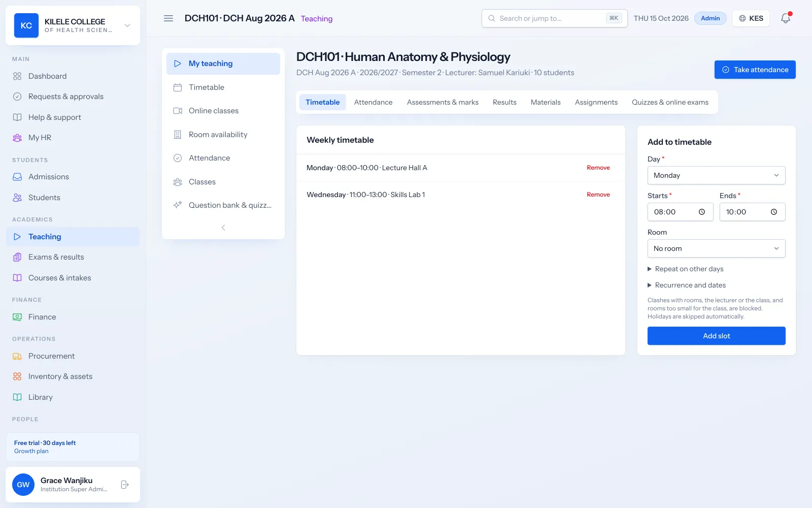This screenshot has width=812, height=508.
Task: Remove the Monday Lecture Hall A slot
Action: click(598, 168)
